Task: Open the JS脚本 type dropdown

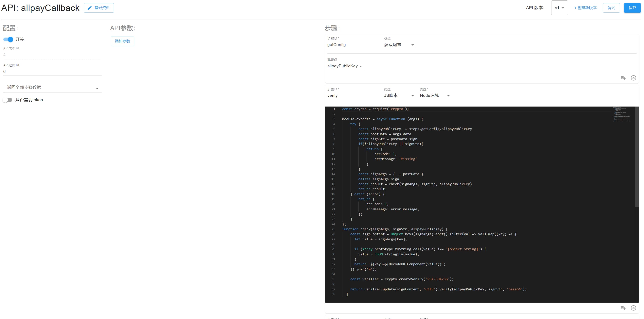Action: click(x=400, y=96)
